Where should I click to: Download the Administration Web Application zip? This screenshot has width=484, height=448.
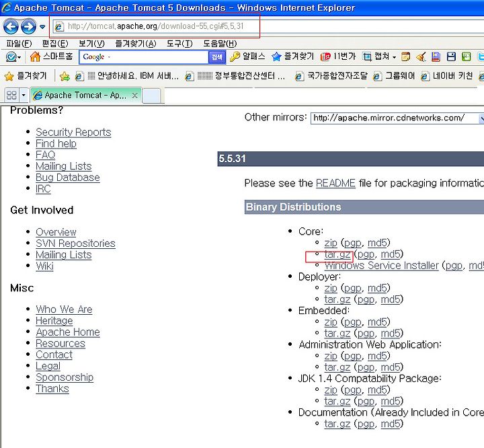coord(331,357)
